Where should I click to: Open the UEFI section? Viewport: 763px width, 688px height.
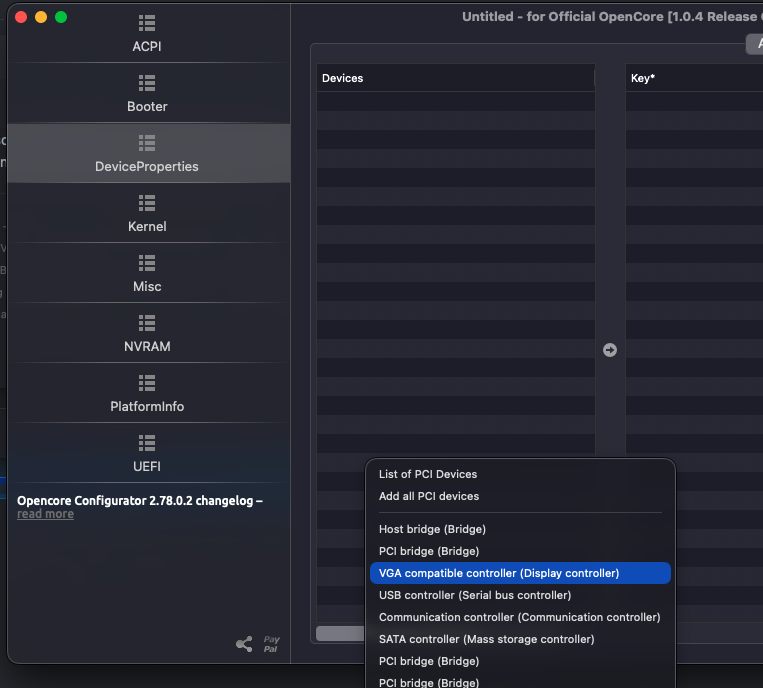pyautogui.click(x=147, y=453)
